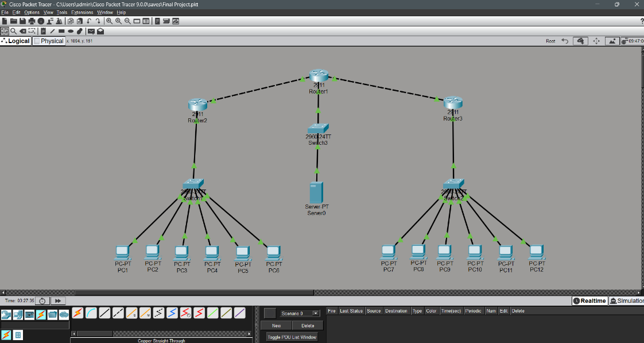Pick the Console cable (cyan curve)
The image size is (644, 343).
click(x=91, y=313)
